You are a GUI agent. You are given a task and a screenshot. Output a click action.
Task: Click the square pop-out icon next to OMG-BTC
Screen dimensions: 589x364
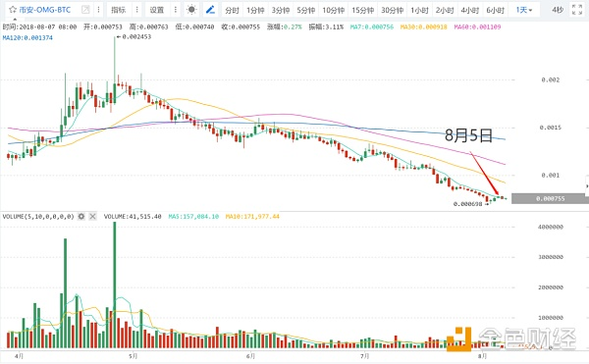coord(85,10)
